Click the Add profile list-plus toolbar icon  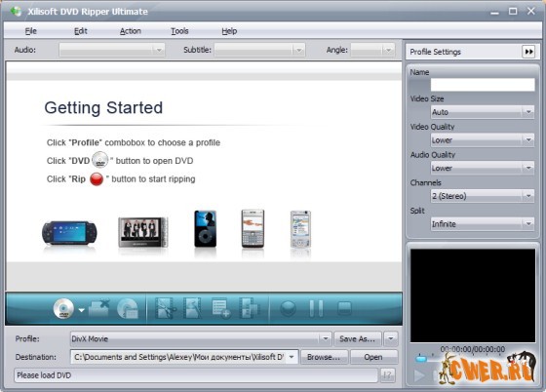(220, 308)
